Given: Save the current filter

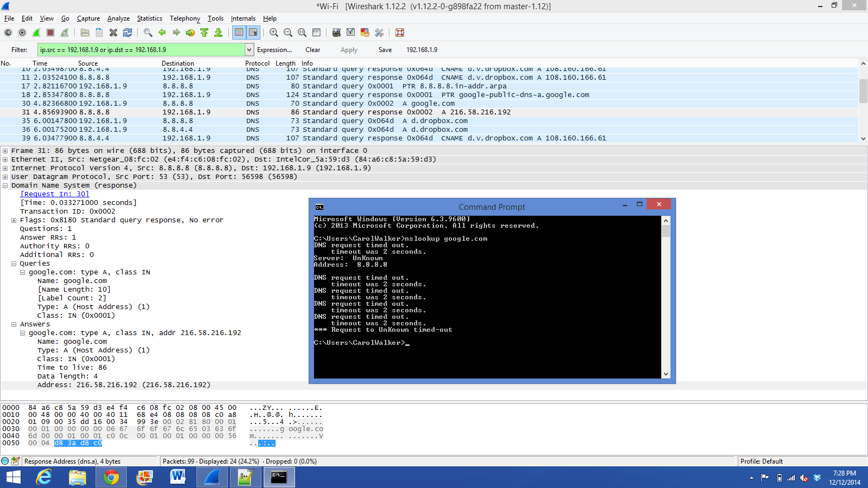Looking at the screenshot, I should (x=385, y=50).
